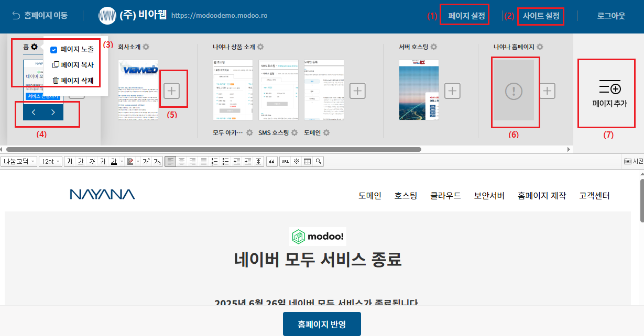Open the line spacing tool
Screen dimensions: 644x336
(258, 161)
